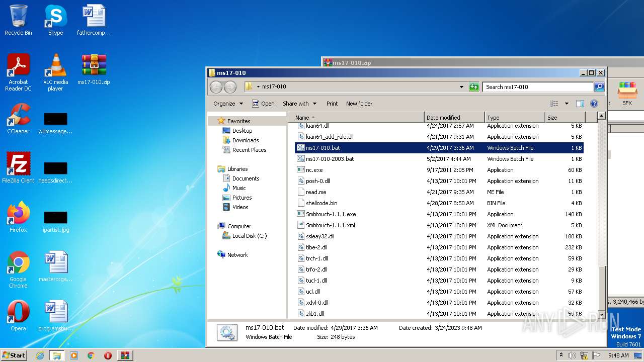Select the ipartist.jpg desktop file
This screenshot has height=362, width=644.
pos(55,221)
